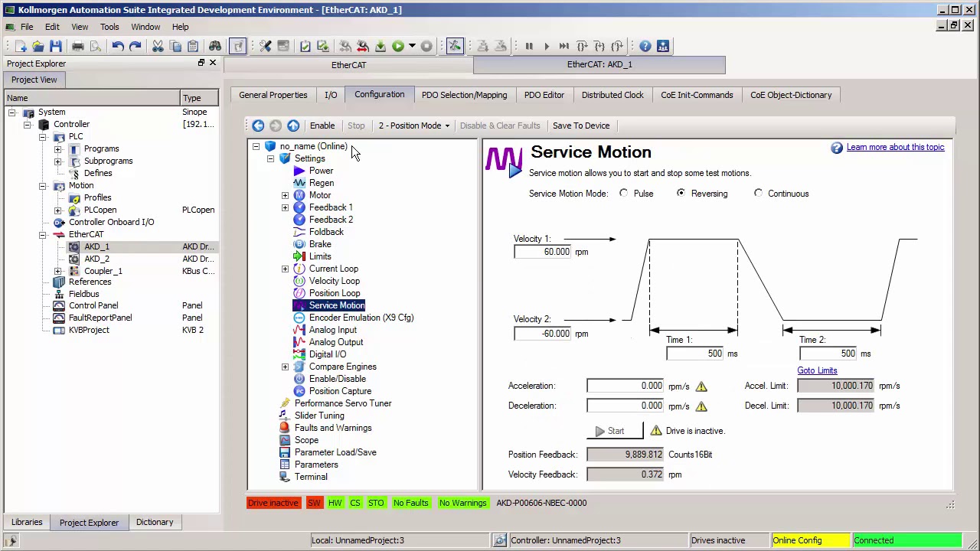Click the Cut scissors icon
Viewport: 980px width, 551px height.
(158, 46)
